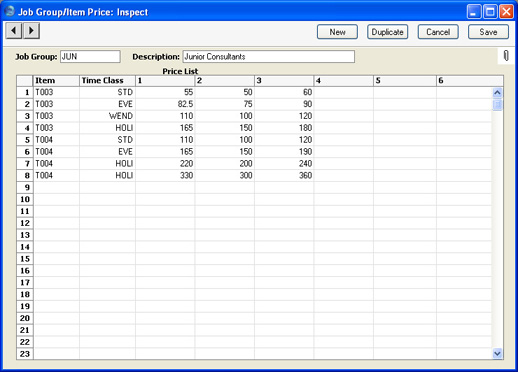The height and width of the screenshot is (372, 518).
Task: Click the Duplicate button
Action: click(x=387, y=32)
